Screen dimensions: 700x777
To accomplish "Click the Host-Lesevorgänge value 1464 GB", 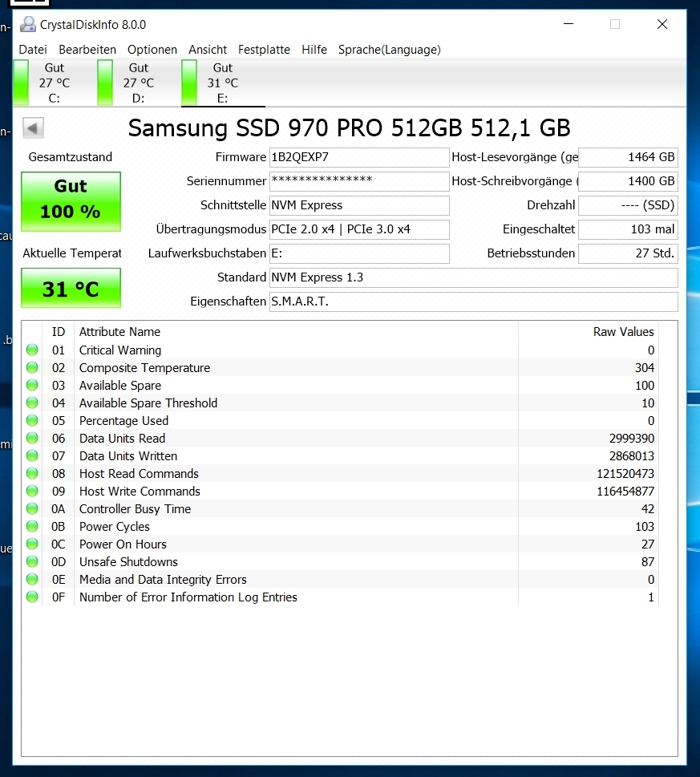I will (628, 158).
